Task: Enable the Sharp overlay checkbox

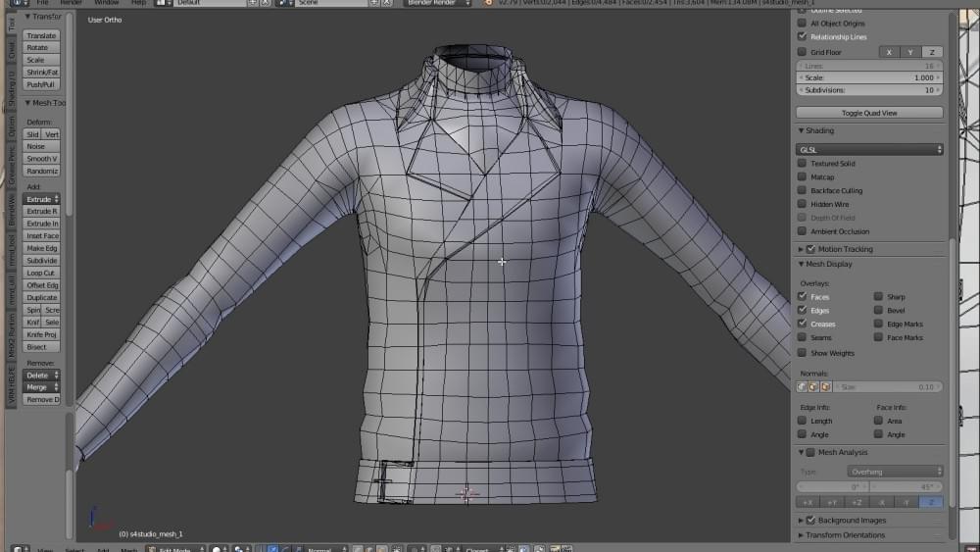Action: (878, 296)
